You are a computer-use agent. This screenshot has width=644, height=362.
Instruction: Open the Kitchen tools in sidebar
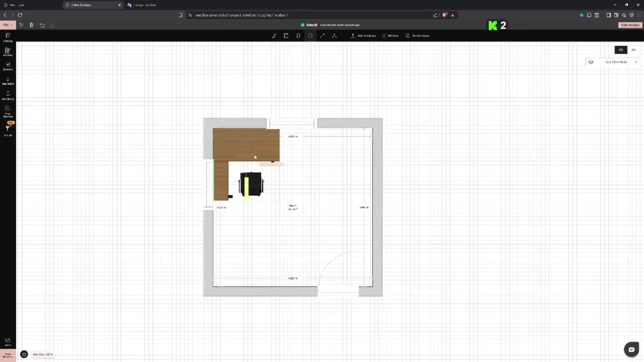(8, 52)
